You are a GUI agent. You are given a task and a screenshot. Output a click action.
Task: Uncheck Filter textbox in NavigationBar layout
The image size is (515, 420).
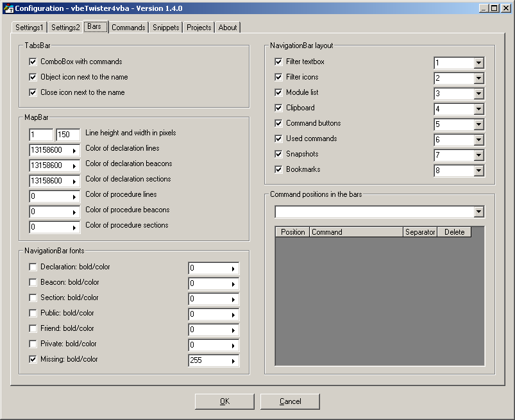[278, 62]
